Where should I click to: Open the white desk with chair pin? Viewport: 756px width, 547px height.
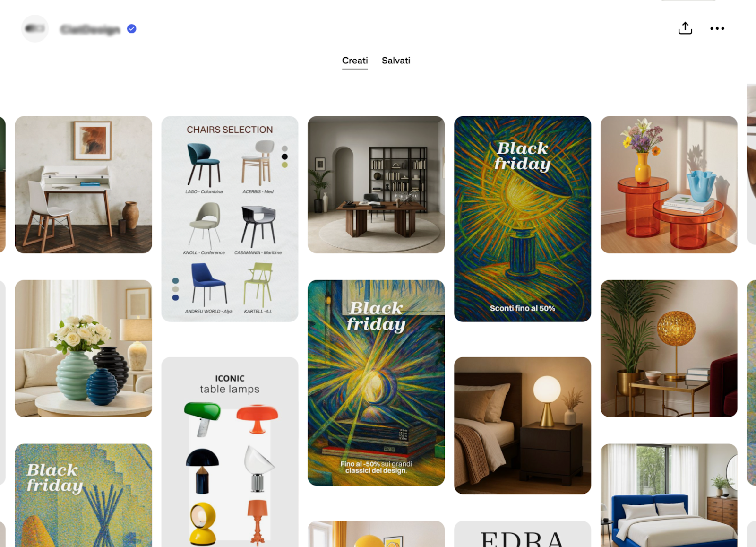pyautogui.click(x=84, y=185)
